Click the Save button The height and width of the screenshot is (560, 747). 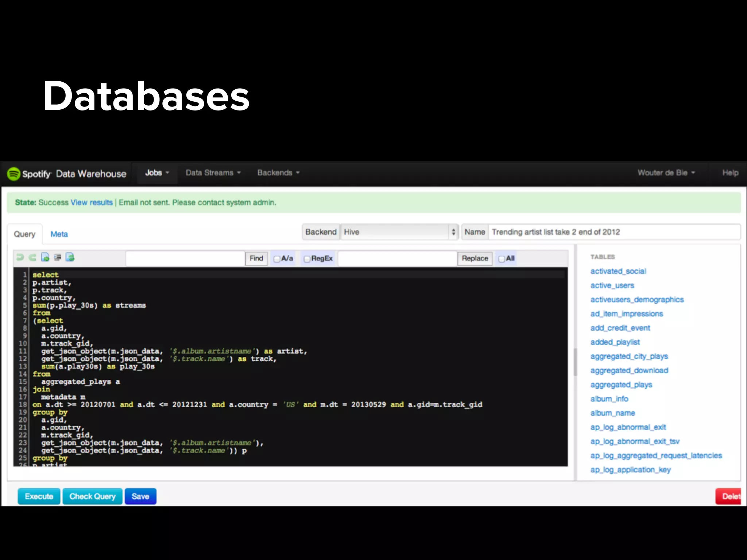[x=140, y=496]
